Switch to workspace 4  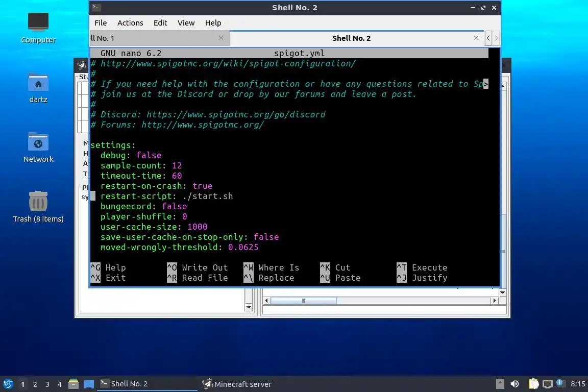(60, 384)
